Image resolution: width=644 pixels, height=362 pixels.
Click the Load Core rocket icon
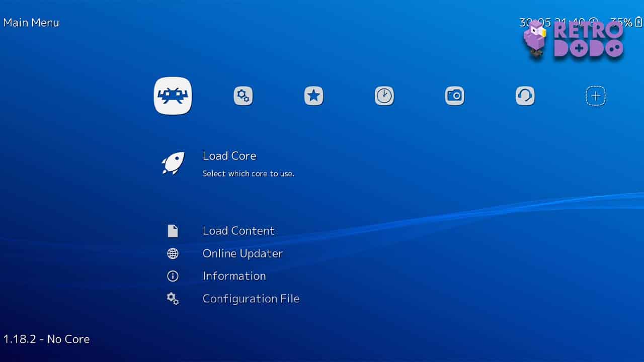pyautogui.click(x=173, y=163)
